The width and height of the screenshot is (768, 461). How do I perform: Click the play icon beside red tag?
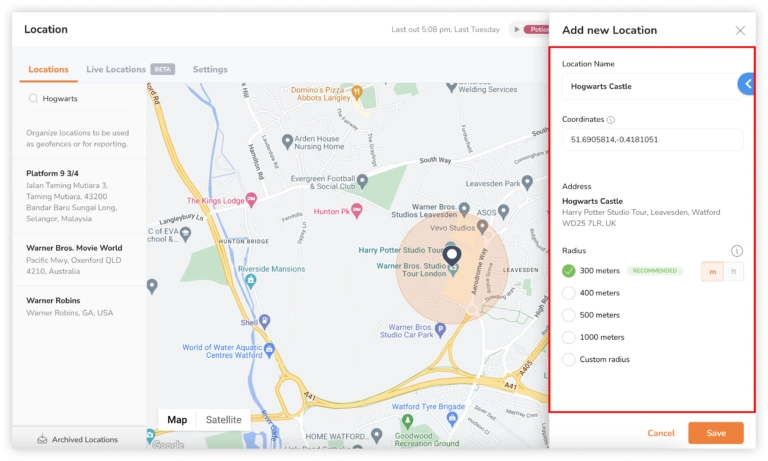tap(516, 29)
